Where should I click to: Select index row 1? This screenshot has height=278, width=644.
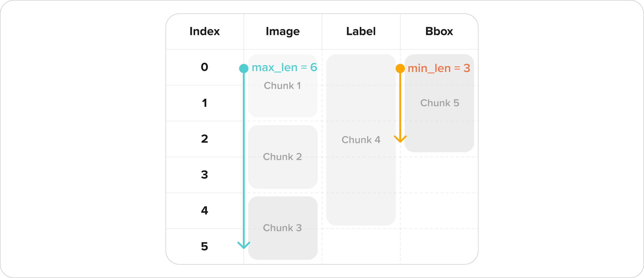tap(204, 103)
